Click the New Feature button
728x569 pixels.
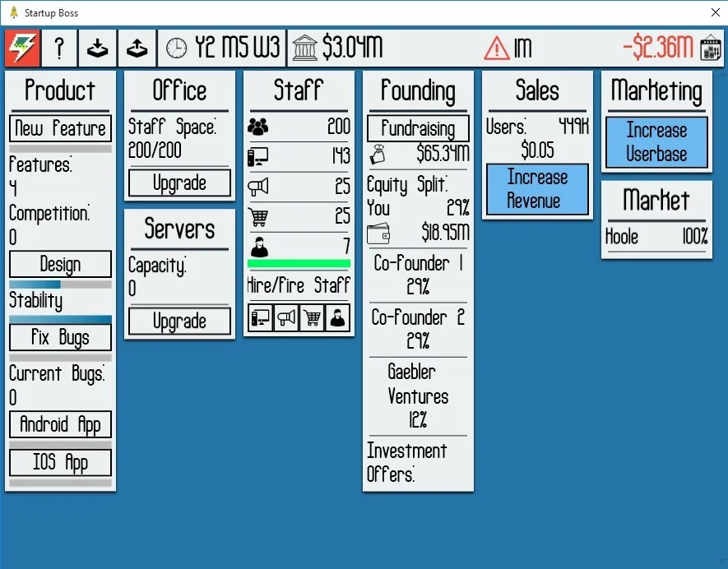(x=60, y=128)
